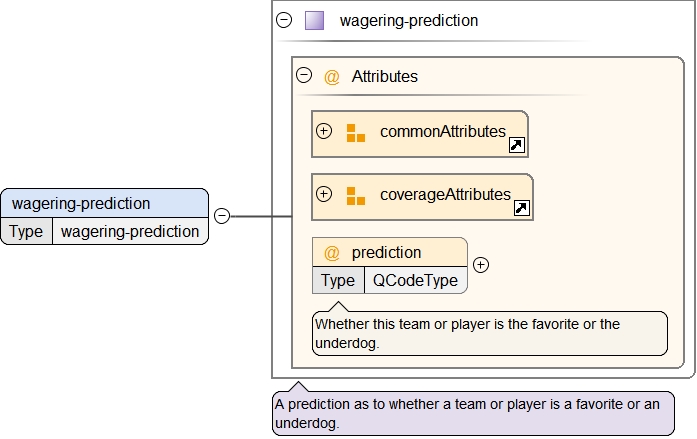Follow the commonAttributes reference arrow icon
This screenshot has width=697, height=439.
[x=517, y=145]
